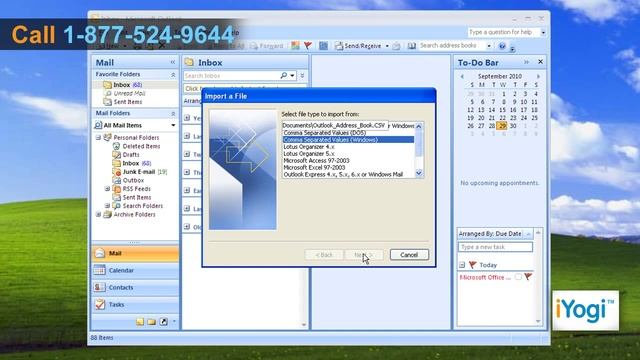Close the To-Do Bar

(540, 62)
